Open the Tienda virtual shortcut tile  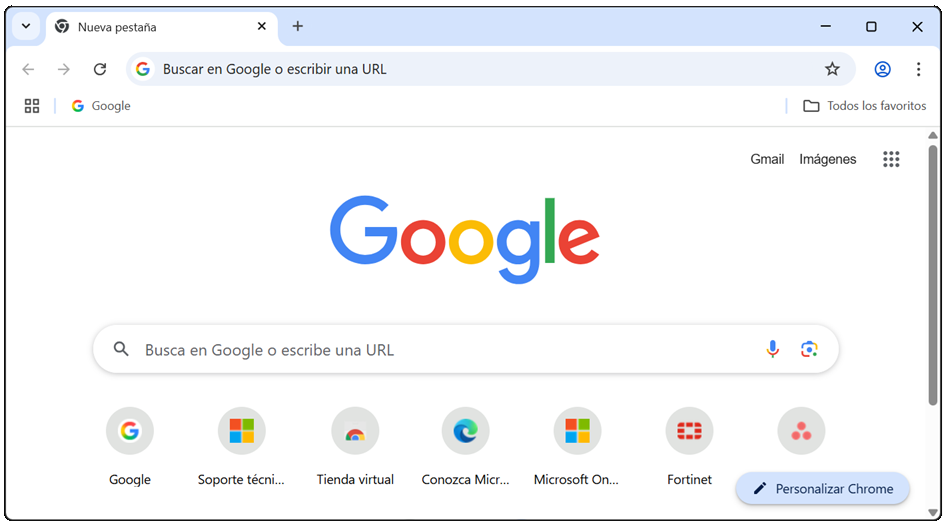click(355, 446)
